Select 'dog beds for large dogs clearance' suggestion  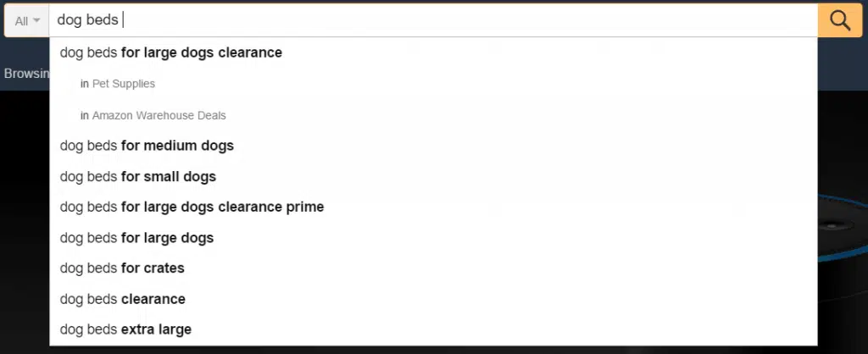tap(170, 53)
